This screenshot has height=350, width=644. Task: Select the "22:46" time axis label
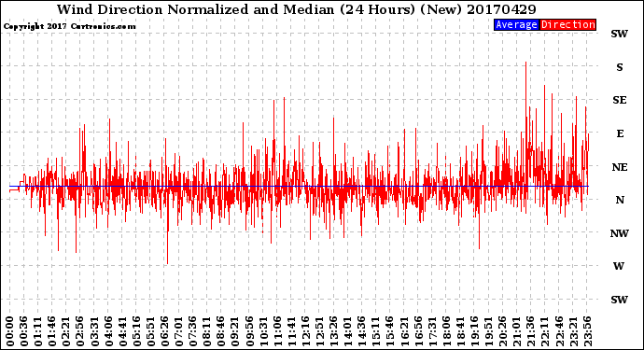(559, 331)
